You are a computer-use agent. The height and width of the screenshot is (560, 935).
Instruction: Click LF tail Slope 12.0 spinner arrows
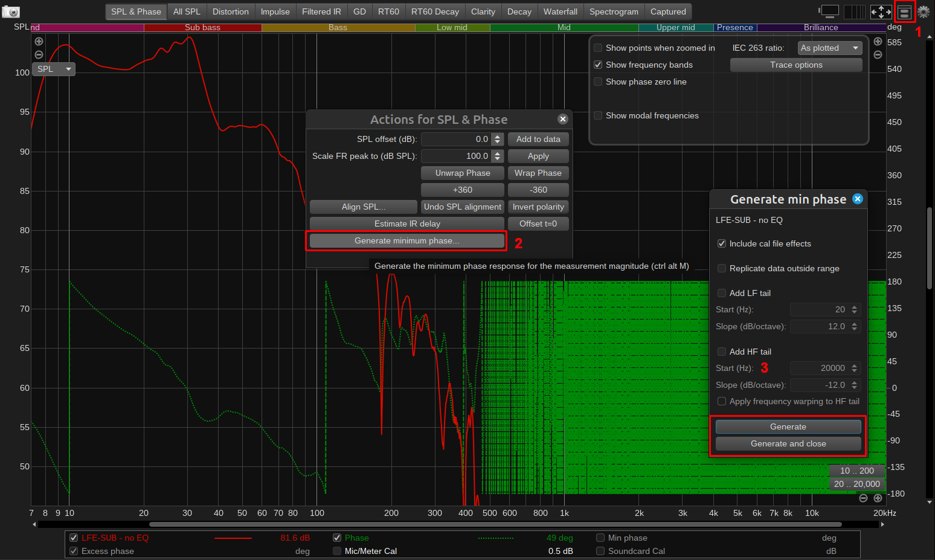click(854, 326)
